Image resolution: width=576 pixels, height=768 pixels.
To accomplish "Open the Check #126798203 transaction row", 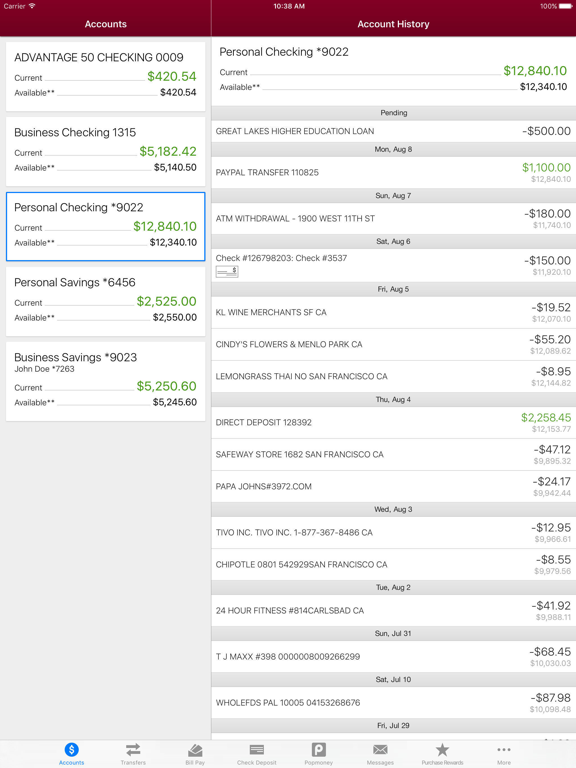I will tap(393, 265).
